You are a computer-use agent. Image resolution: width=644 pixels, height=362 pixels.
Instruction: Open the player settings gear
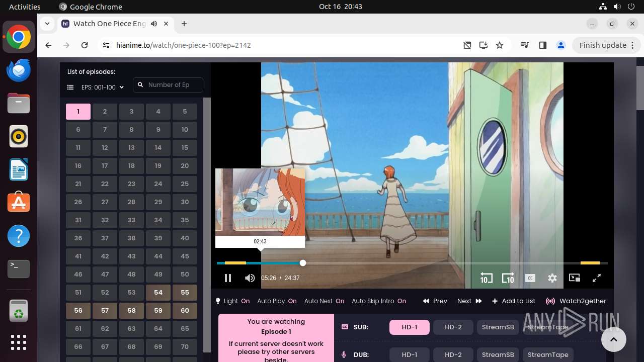[552, 278]
